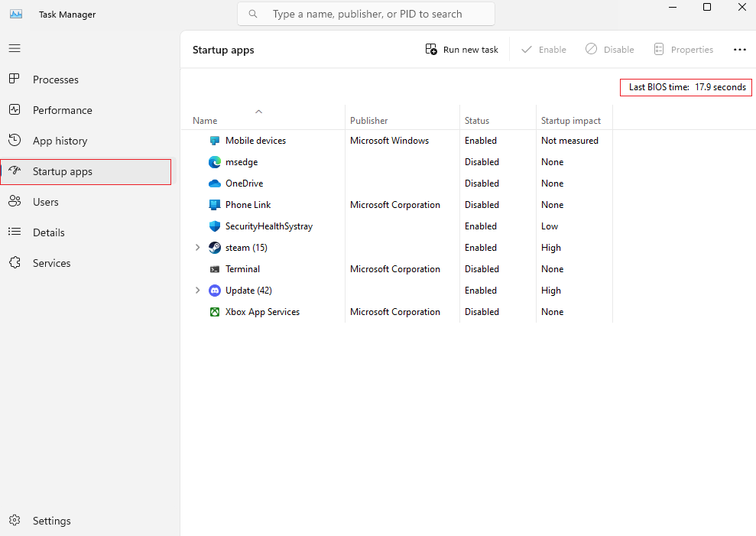Click the Performance graph icon
Image resolution: width=756 pixels, height=536 pixels.
15,110
